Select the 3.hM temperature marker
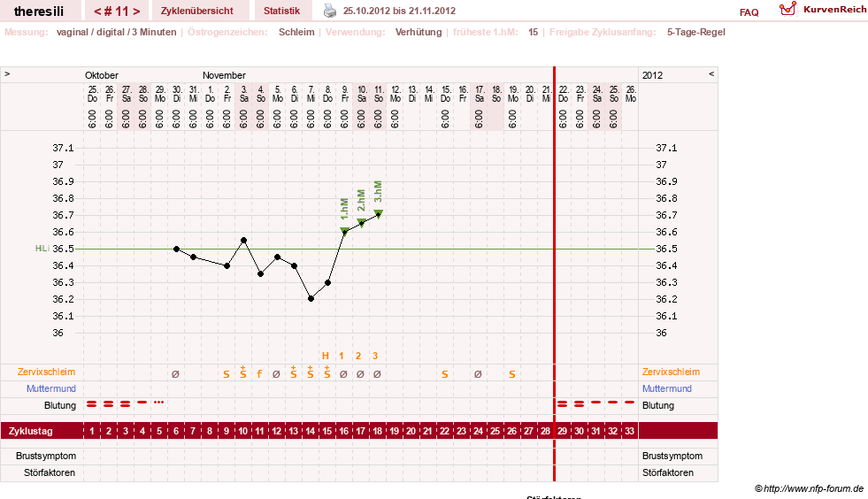The width and height of the screenshot is (868, 499). [x=379, y=214]
